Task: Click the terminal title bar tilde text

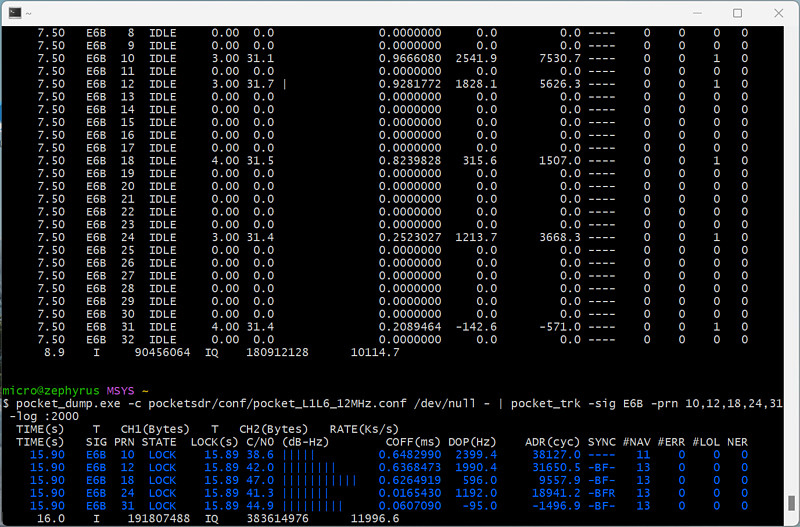Action: [x=29, y=13]
